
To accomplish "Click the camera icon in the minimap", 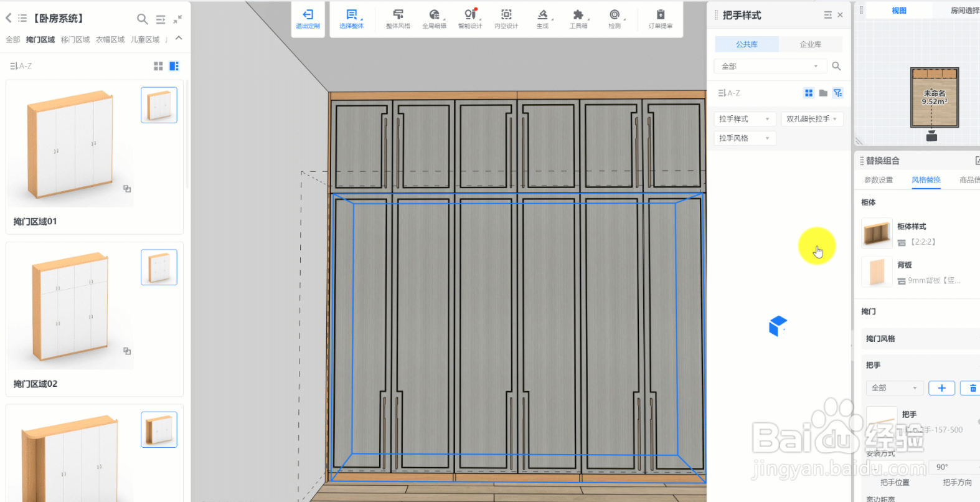I will coord(931,136).
